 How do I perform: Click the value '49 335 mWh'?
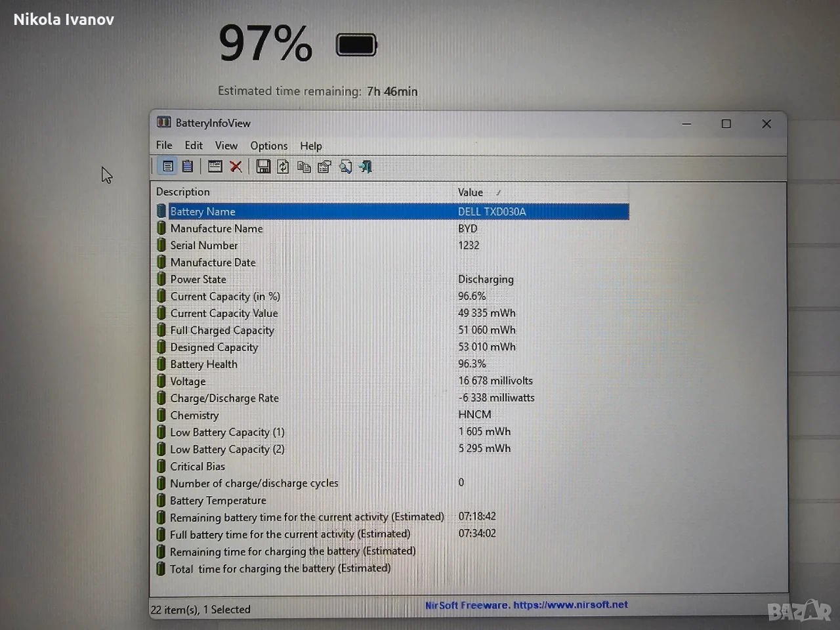tap(487, 313)
